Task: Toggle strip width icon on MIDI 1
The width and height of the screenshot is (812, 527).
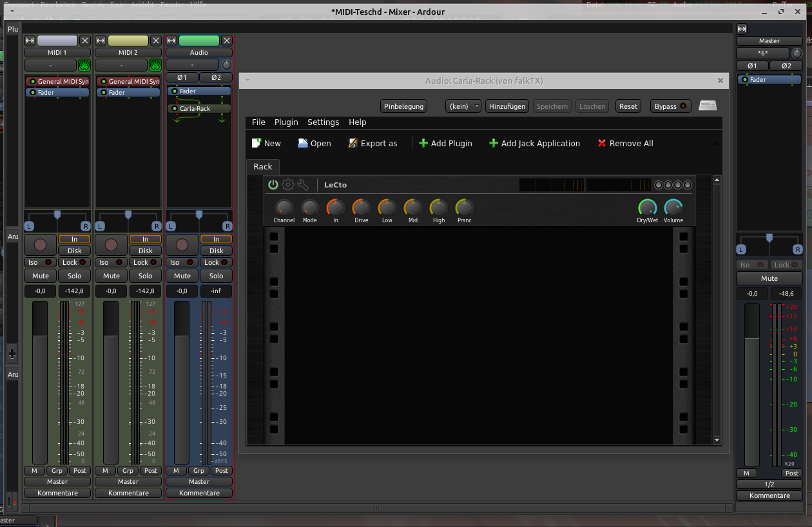Action: [x=30, y=41]
